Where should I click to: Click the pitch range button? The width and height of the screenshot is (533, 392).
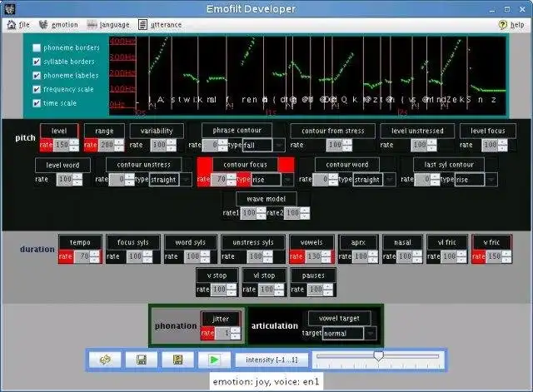[104, 131]
